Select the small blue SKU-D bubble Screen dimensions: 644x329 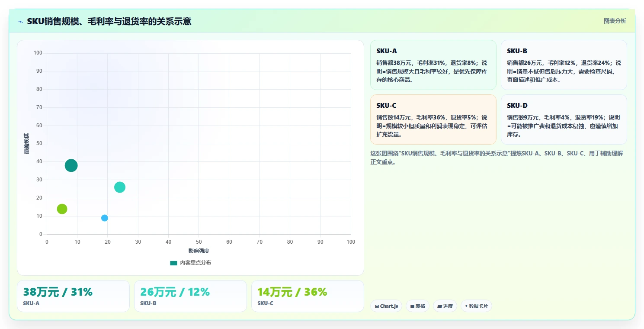(x=105, y=218)
